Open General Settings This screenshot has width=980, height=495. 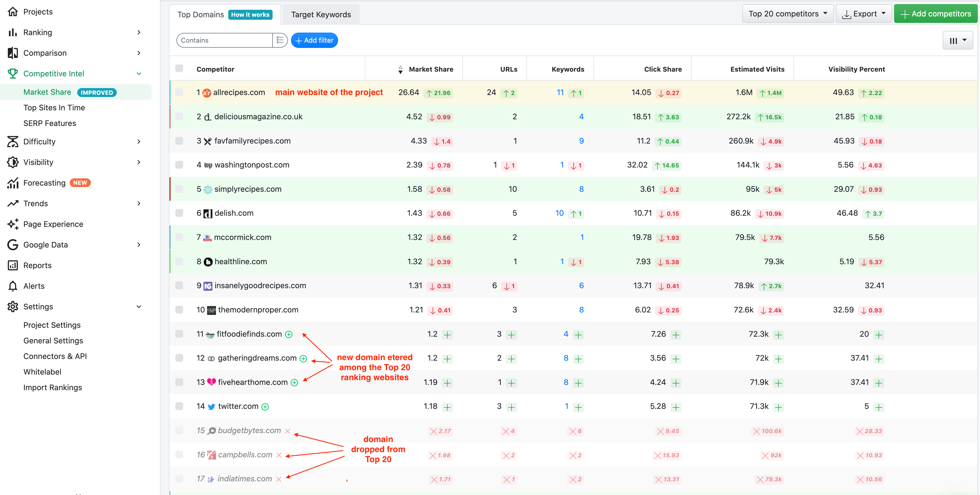click(53, 341)
